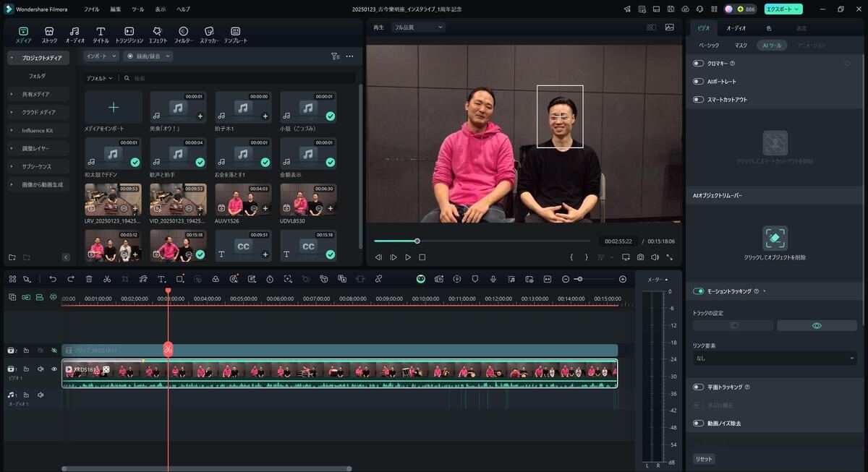This screenshot has width=868, height=472.
Task: Click the object remover eraser icon
Action: (x=775, y=238)
